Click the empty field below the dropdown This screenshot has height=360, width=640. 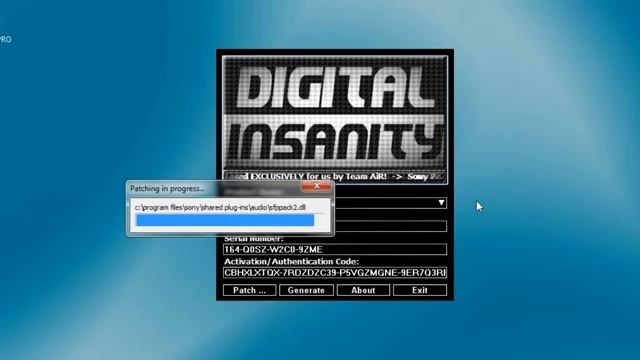point(390,226)
